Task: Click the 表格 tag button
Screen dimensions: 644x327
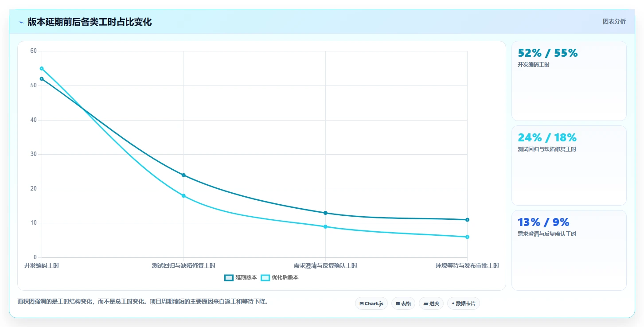Action: point(403,304)
